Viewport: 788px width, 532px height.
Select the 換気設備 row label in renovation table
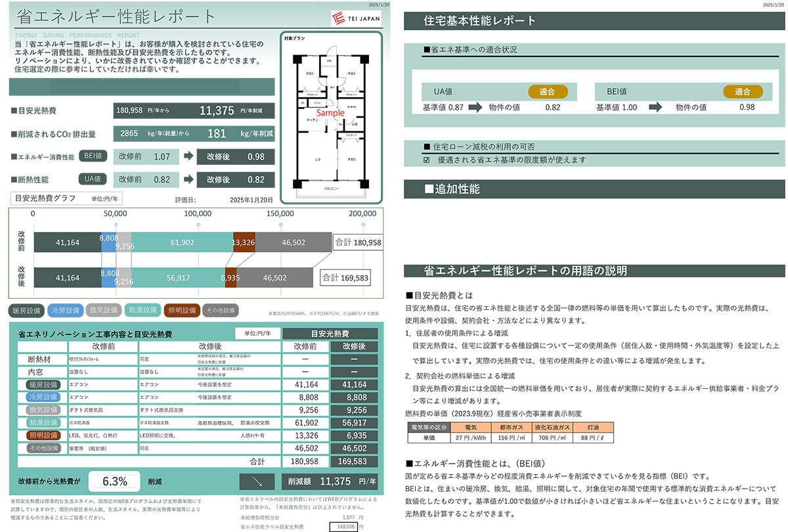pyautogui.click(x=43, y=410)
